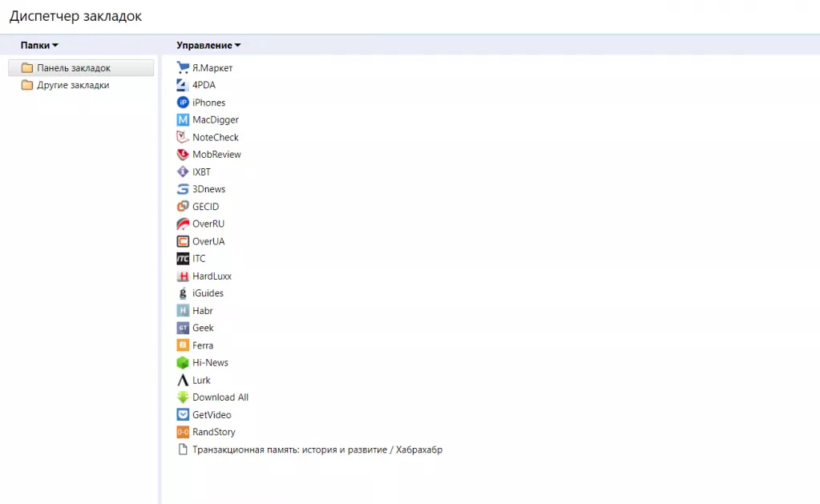Click the RandStory favicon
The width and height of the screenshot is (820, 504).
(x=182, y=432)
